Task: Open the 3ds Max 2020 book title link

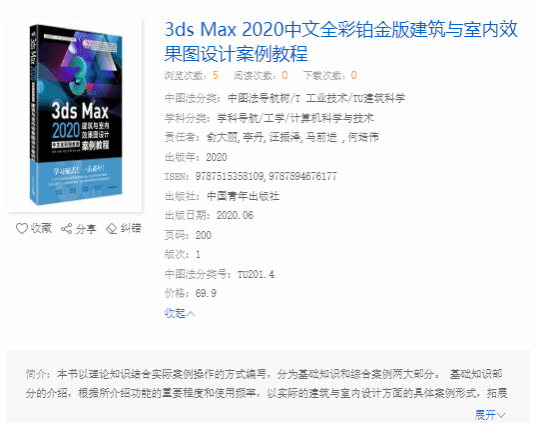Action: click(x=341, y=41)
